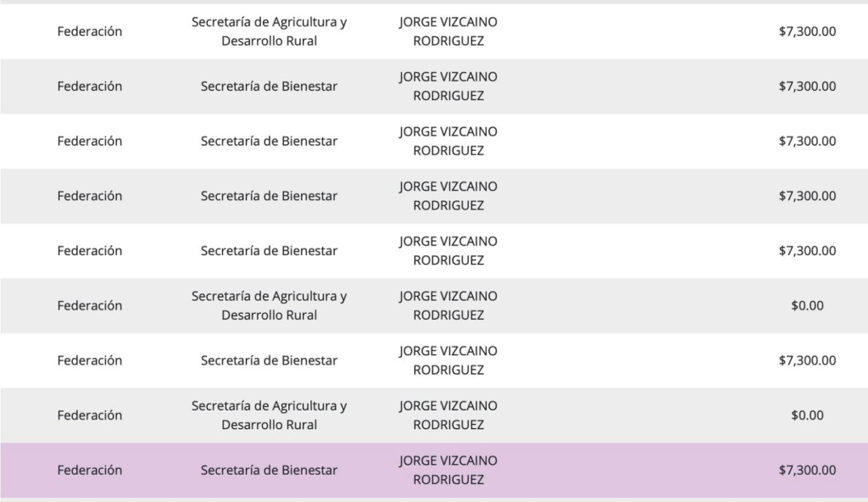Select "Secretaría de Bienestar" in the purple row
The width and height of the screenshot is (868, 502).
[269, 470]
